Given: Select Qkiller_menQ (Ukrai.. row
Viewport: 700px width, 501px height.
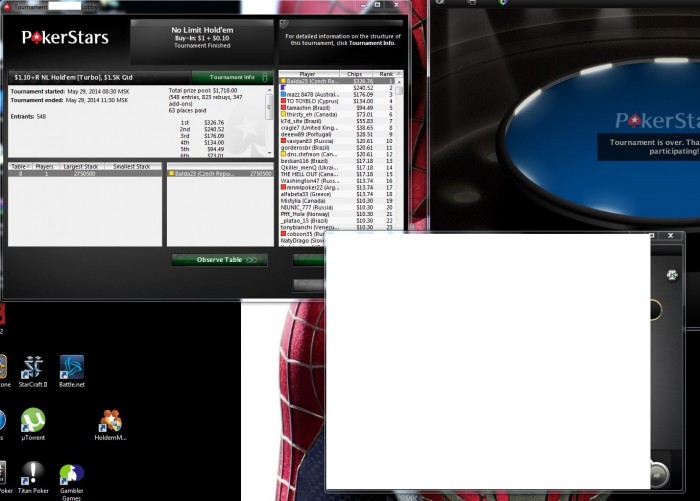Looking at the screenshot, I should pos(337,167).
